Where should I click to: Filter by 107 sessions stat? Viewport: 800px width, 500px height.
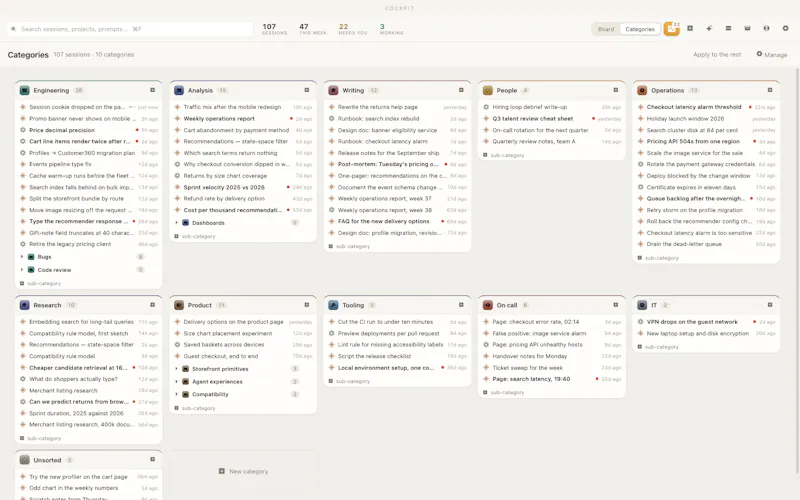click(x=274, y=29)
